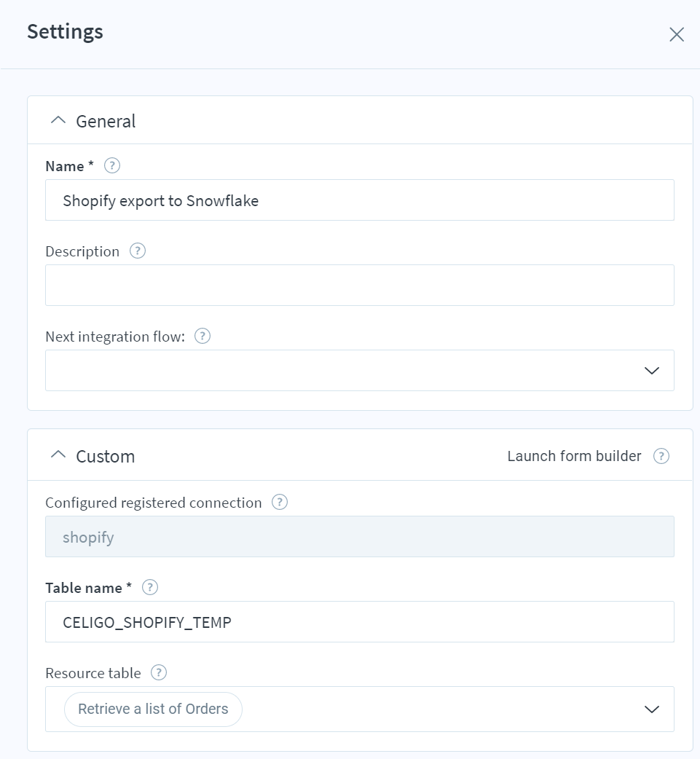This screenshot has height=759, width=700.
Task: Edit the Table name field
Action: [x=360, y=622]
